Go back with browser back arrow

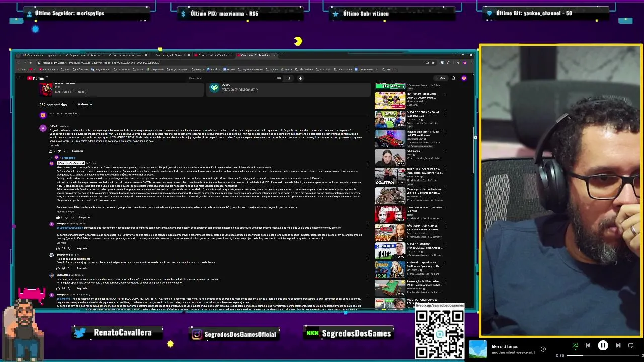(x=18, y=63)
